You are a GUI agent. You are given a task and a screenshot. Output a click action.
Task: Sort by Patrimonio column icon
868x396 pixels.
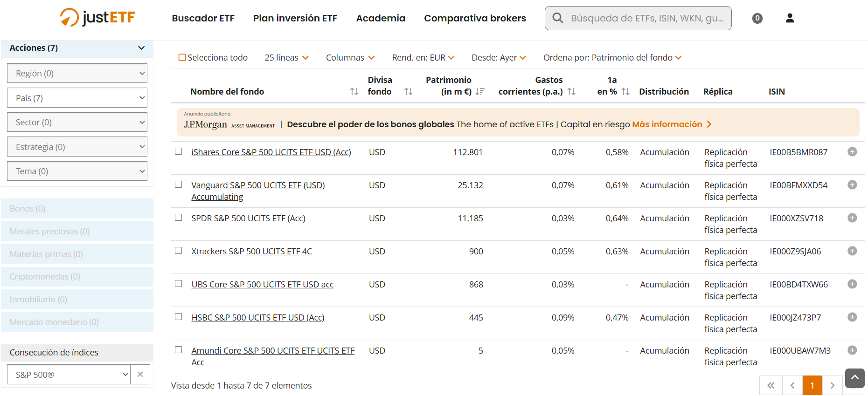click(479, 92)
